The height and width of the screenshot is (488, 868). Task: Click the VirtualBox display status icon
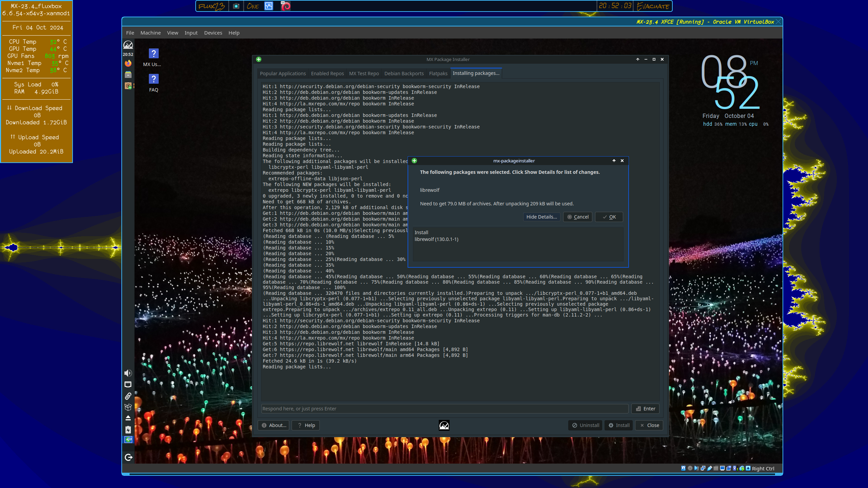point(722,468)
